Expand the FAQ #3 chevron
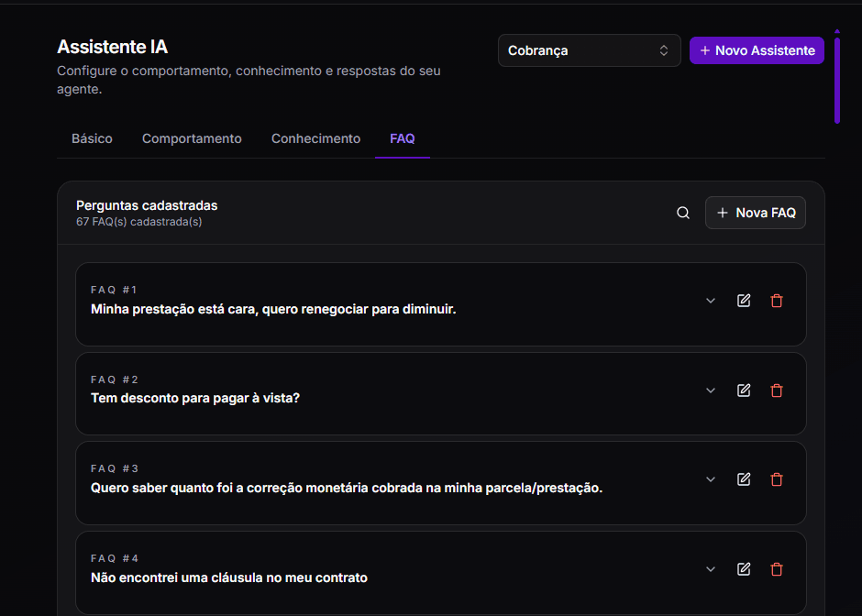 711,479
